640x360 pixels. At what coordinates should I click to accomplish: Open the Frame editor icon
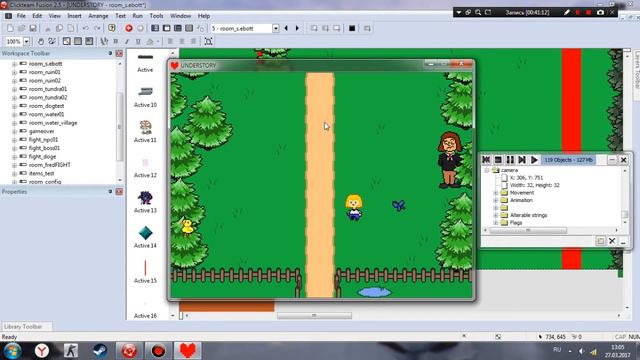tap(167, 28)
